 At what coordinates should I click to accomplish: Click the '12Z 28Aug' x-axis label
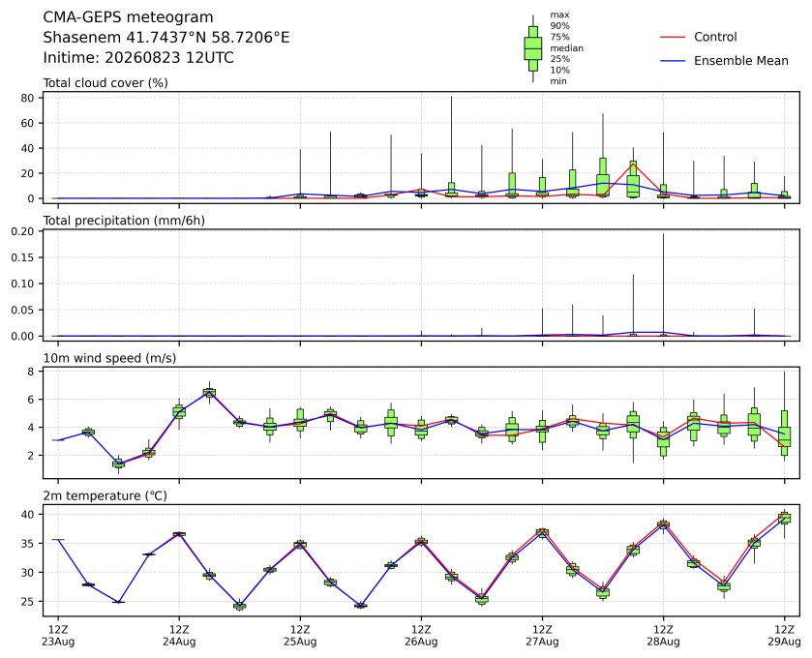[663, 636]
